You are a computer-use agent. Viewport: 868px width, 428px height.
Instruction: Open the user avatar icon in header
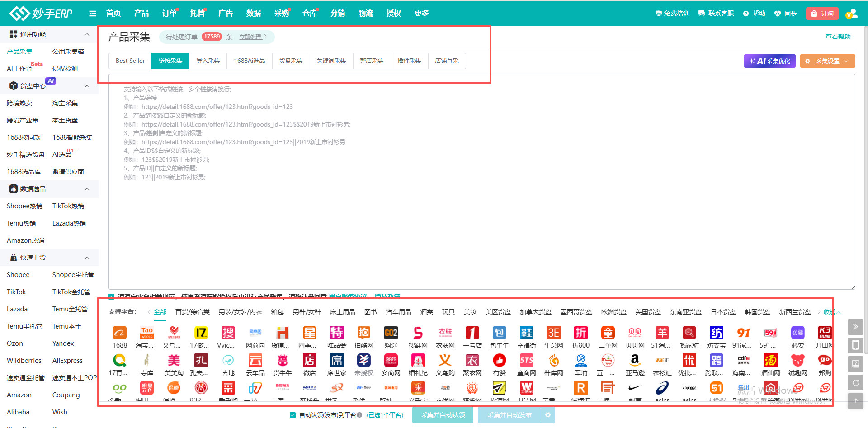coord(852,14)
